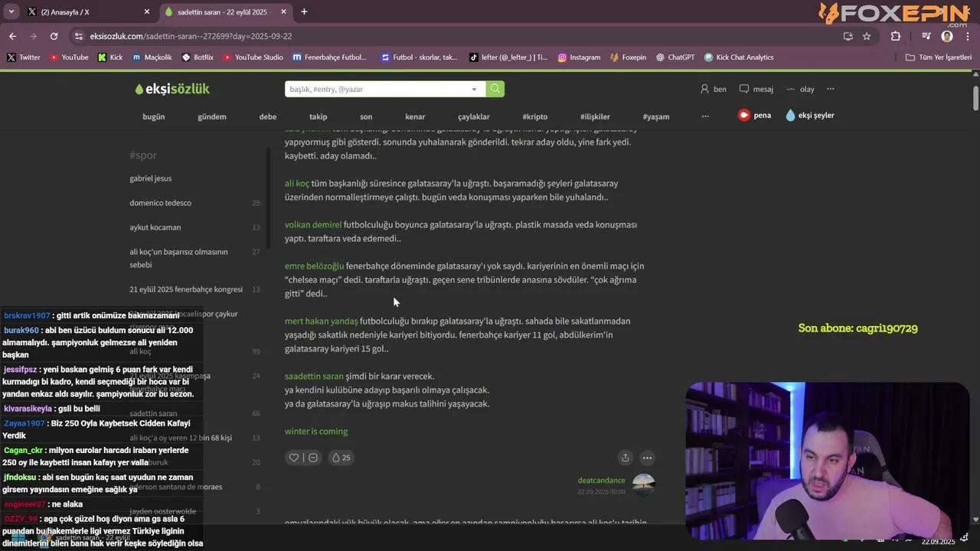Open the Chrome profile avatar
This screenshot has width=980, height=551.
point(947,36)
